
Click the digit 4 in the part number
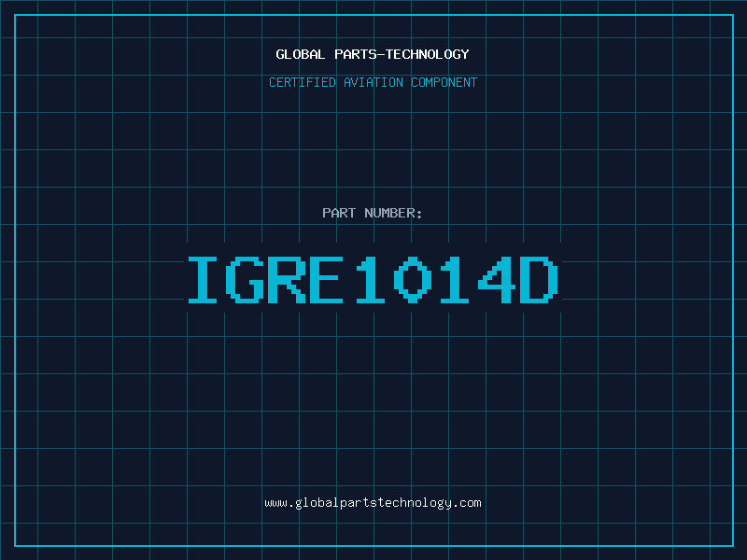(x=500, y=280)
